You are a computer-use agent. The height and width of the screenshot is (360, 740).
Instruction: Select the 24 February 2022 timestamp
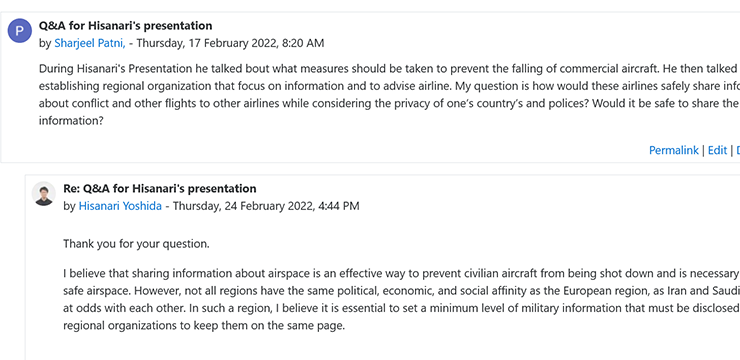(266, 206)
